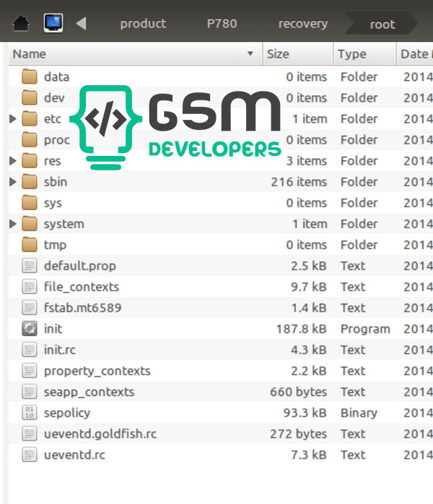This screenshot has height=504, width=433.
Task: Select the seapp_contexts file name
Action: click(89, 392)
